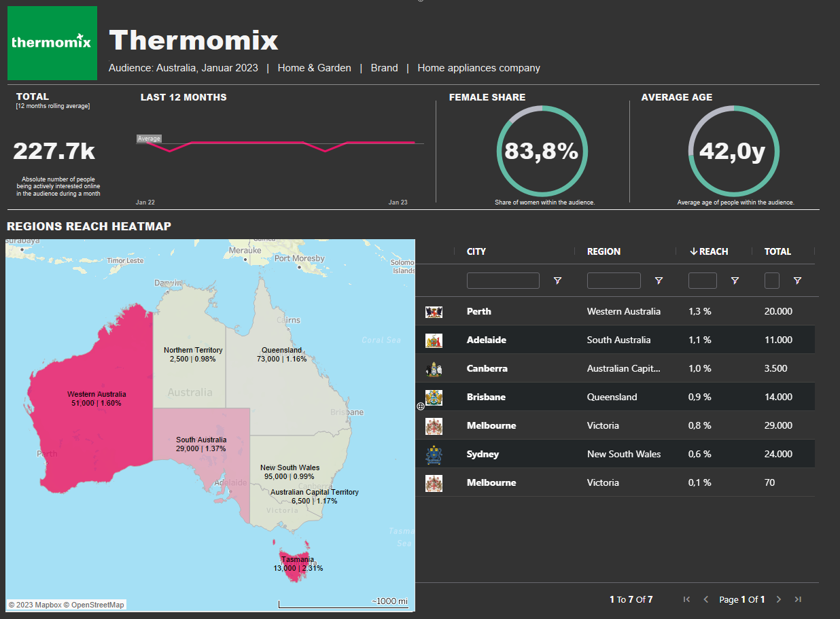Focus the TOTAL filter text box
The image size is (840, 619).
pos(772,281)
